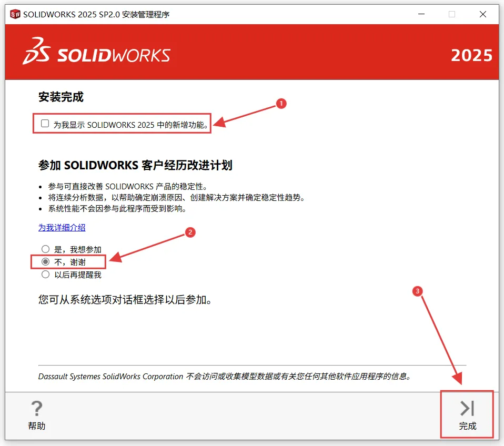The image size is (504, 446).
Task: Click the '将连续分析数据' bullet line
Action: click(176, 197)
